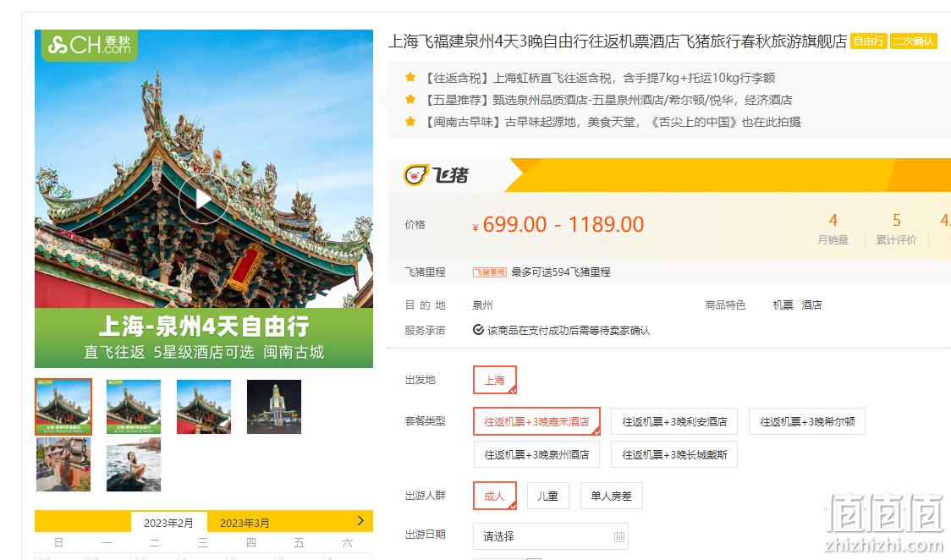Click the 自由行 tag
Screen dimensions: 951x560
click(x=869, y=41)
